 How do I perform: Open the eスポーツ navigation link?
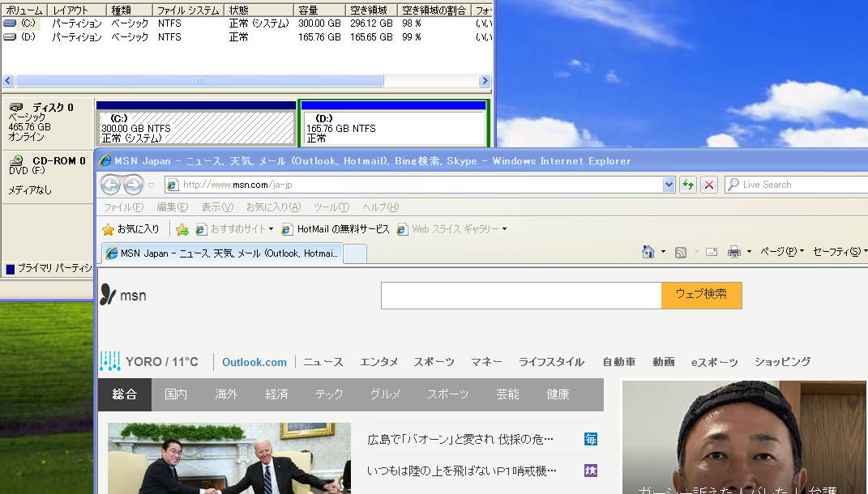click(x=714, y=362)
